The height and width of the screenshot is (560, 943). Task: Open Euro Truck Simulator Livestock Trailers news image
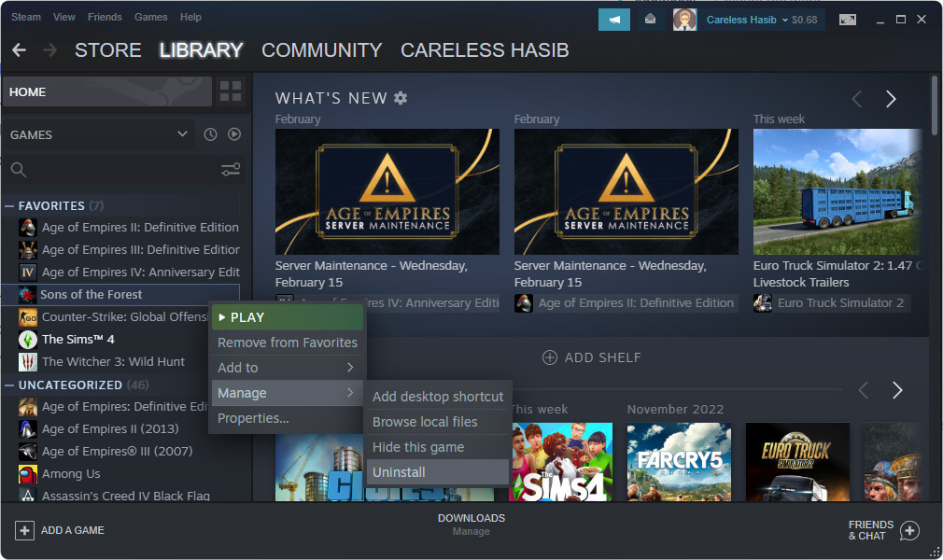coord(837,191)
